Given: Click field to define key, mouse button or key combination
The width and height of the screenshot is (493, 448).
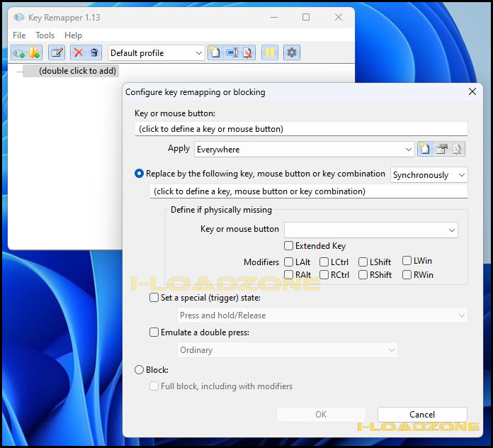Looking at the screenshot, I should click(x=309, y=191).
